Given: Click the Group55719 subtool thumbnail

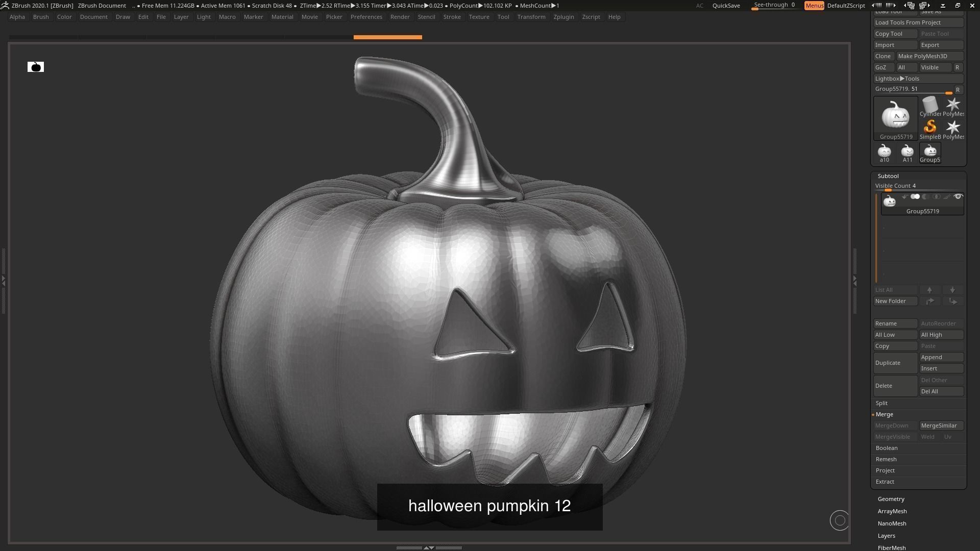Looking at the screenshot, I should (x=890, y=201).
